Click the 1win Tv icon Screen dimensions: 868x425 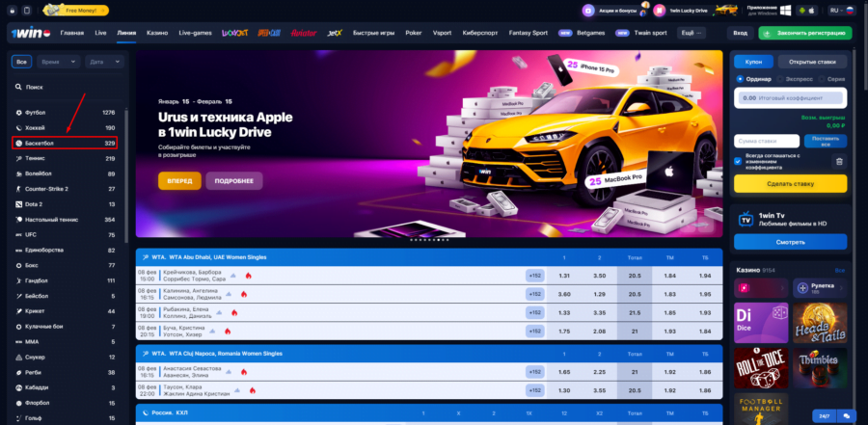[746, 219]
